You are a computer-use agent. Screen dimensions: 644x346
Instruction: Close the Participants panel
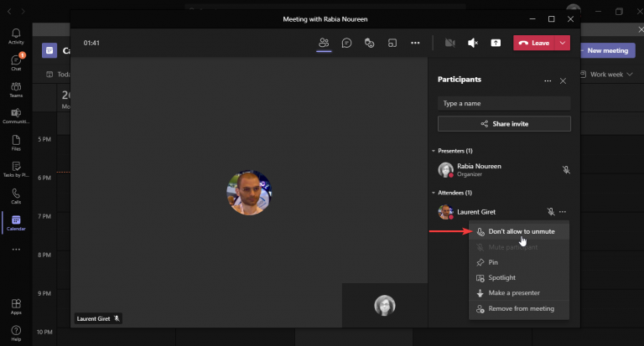coord(563,81)
